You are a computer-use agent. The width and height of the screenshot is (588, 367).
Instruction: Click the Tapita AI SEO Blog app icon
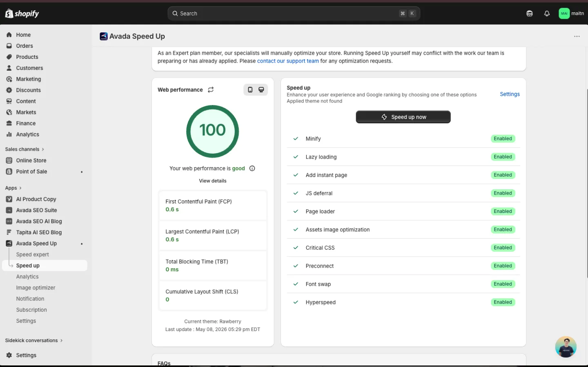9,232
